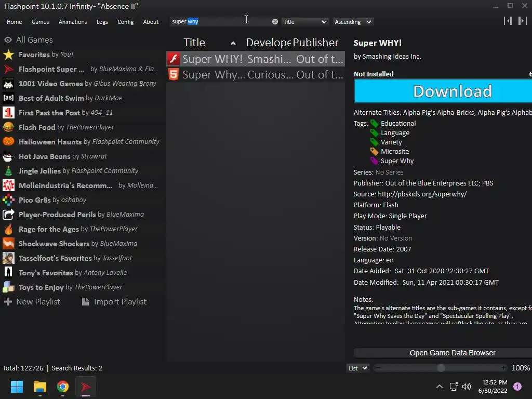This screenshot has width=532, height=399.
Task: Click the All Games eye icon
Action: [x=8, y=39]
